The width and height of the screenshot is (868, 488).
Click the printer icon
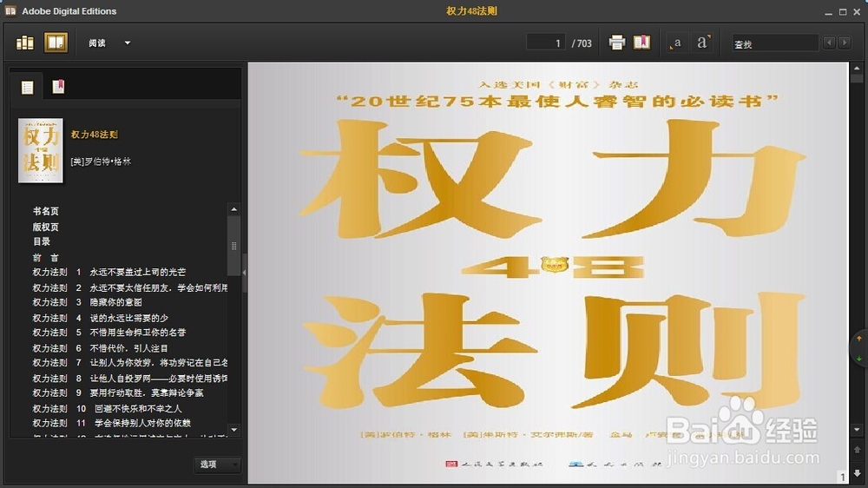pyautogui.click(x=616, y=43)
